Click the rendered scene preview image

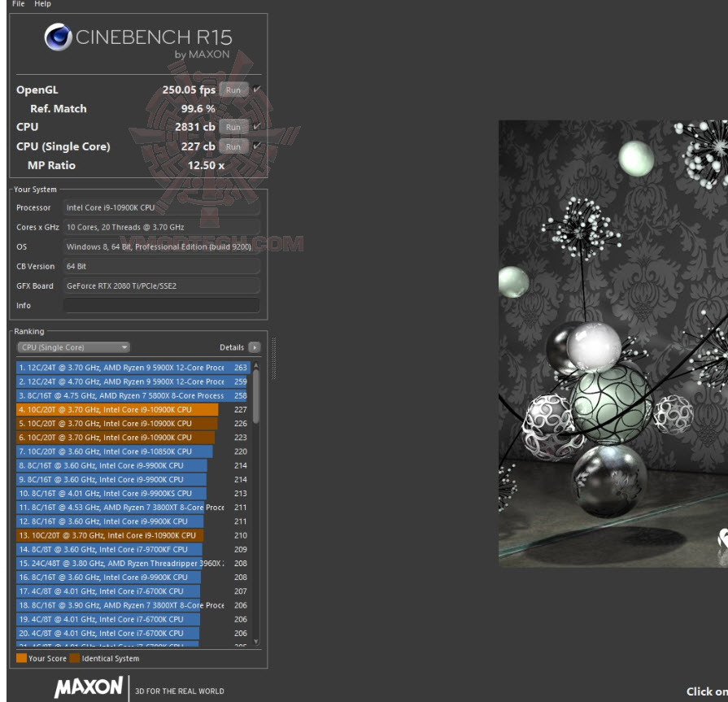(612, 343)
